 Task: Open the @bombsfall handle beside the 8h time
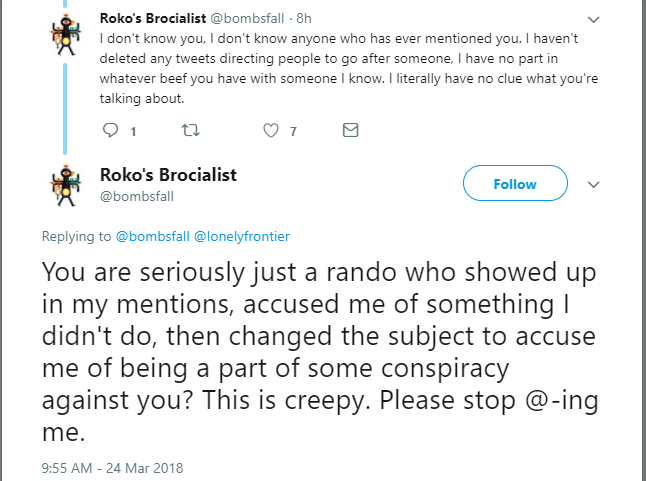[247, 19]
